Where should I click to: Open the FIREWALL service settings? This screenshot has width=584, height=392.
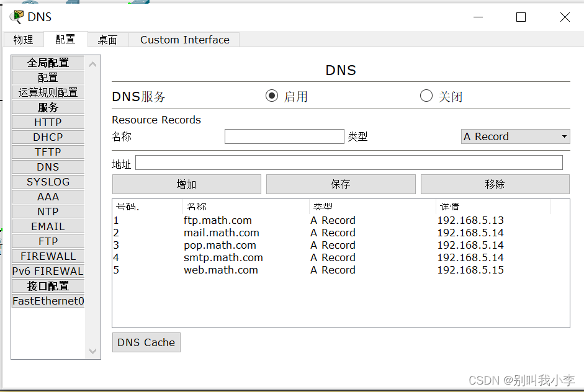pyautogui.click(x=48, y=256)
